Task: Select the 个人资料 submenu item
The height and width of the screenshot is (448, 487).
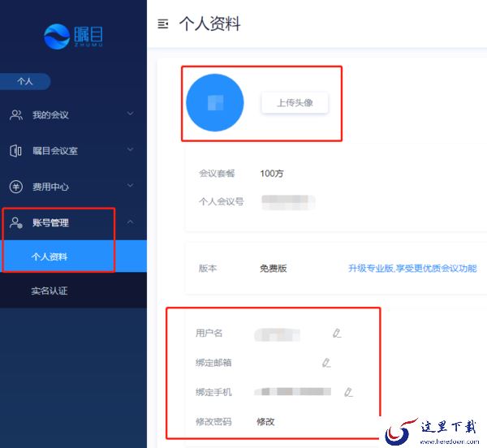Action: coord(73,256)
